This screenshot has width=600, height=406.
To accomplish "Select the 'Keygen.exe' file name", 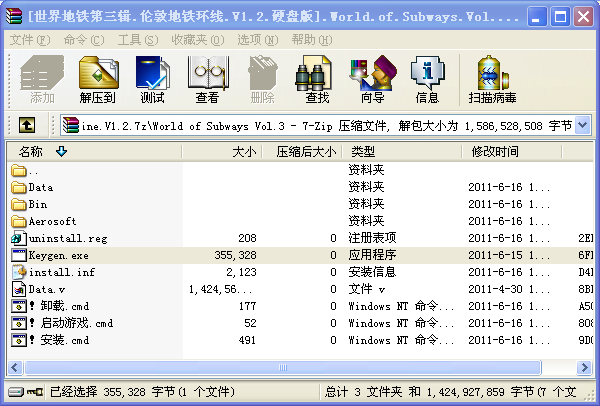I will click(59, 255).
